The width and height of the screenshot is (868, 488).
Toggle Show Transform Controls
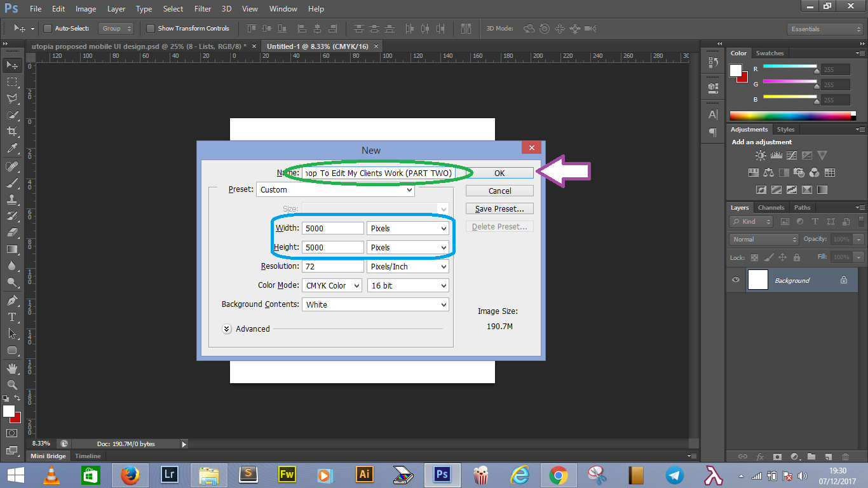[x=151, y=28]
